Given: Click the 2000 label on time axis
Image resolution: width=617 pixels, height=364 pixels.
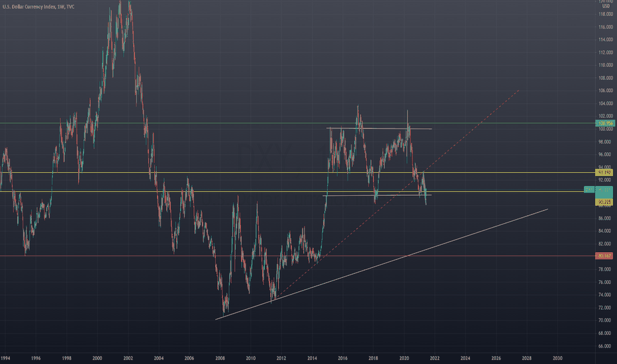Looking at the screenshot, I should click(x=97, y=358).
